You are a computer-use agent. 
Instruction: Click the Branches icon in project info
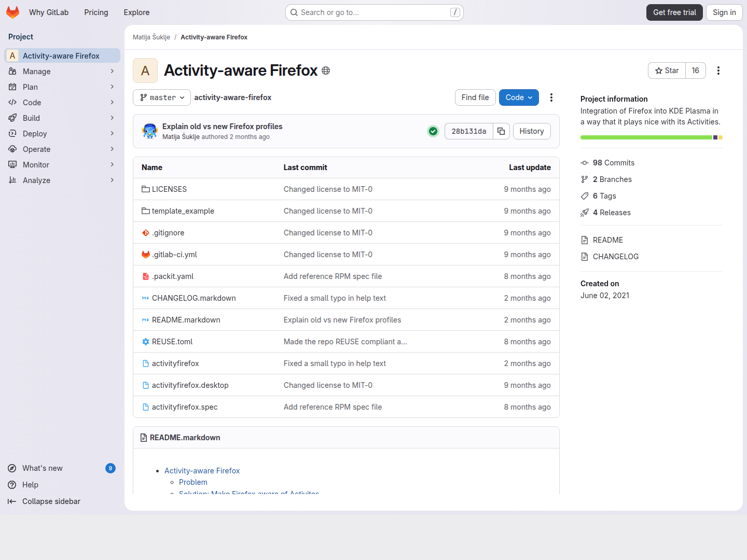pyautogui.click(x=585, y=179)
